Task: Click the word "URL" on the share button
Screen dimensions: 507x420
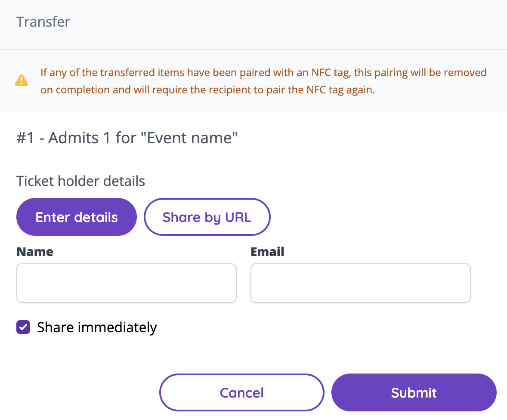Action: pyautogui.click(x=238, y=217)
